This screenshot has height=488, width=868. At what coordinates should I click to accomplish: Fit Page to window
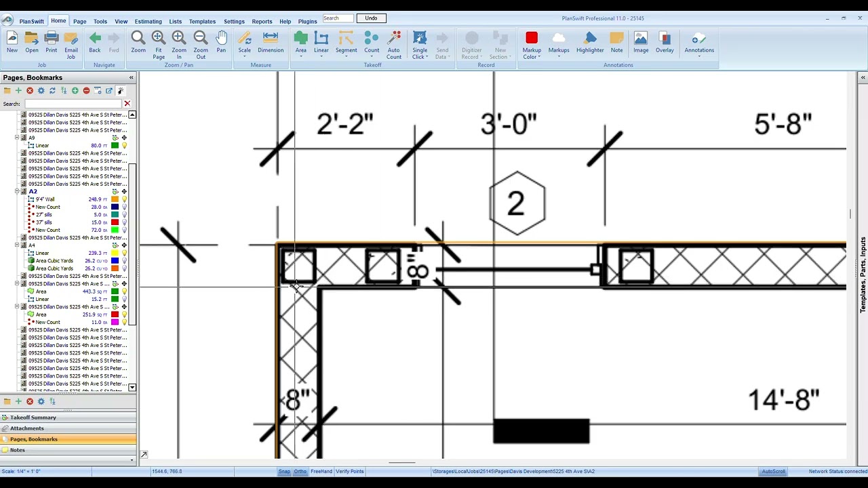point(159,45)
